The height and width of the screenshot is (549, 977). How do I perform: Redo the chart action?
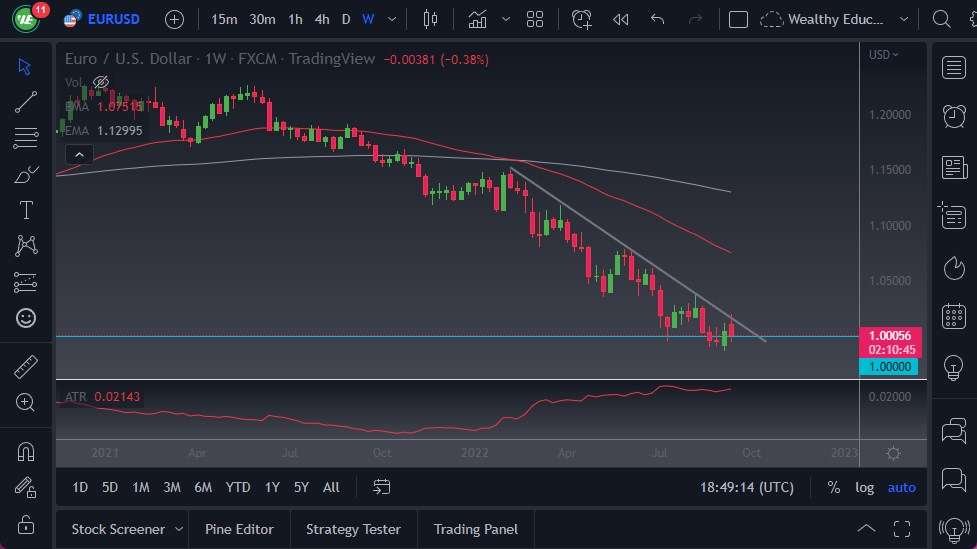(x=695, y=19)
